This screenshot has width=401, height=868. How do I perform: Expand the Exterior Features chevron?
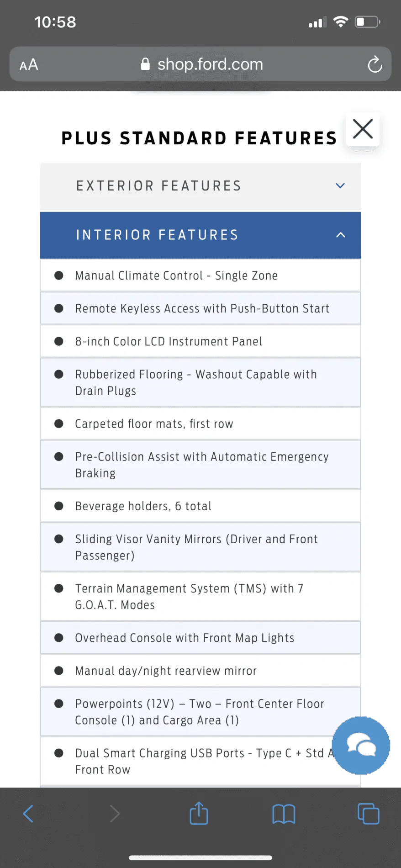click(x=340, y=185)
